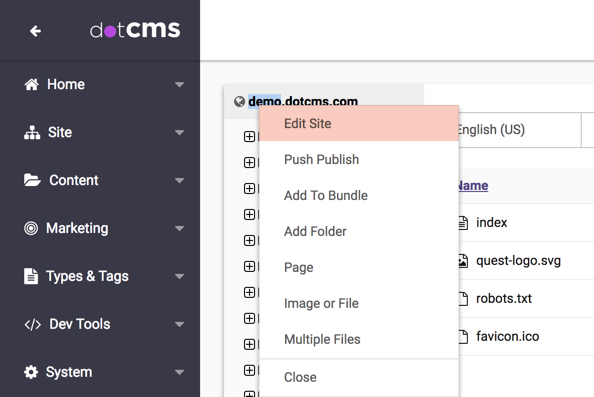Image resolution: width=594 pixels, height=397 pixels.
Task: Expand the tree folder beside Add To Bundle
Action: point(249,188)
